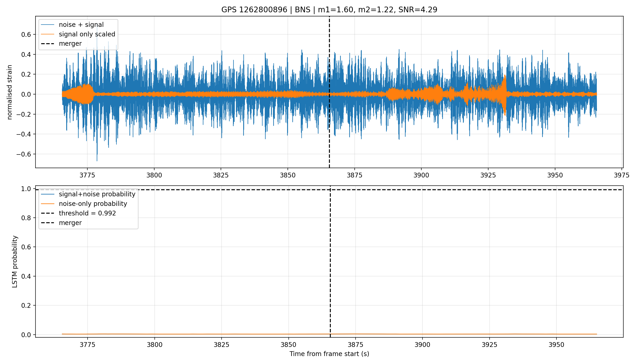Click the 'noise-only probability' legend entry
Screen dimensions: 637x364
84,204
